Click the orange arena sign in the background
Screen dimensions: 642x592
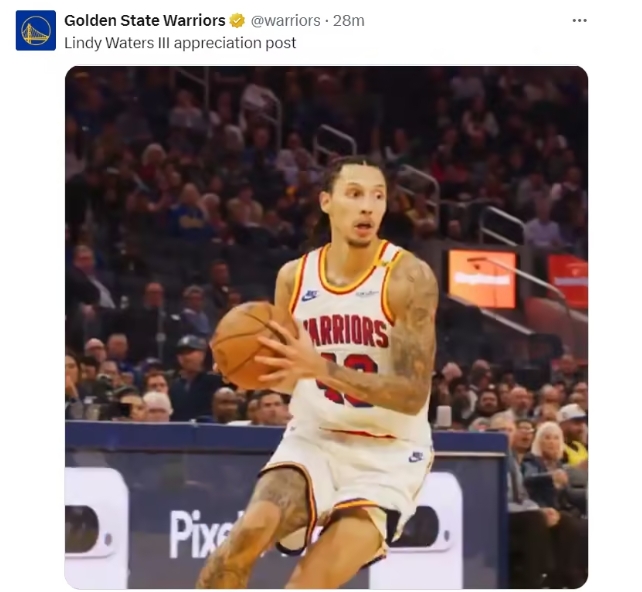[482, 279]
